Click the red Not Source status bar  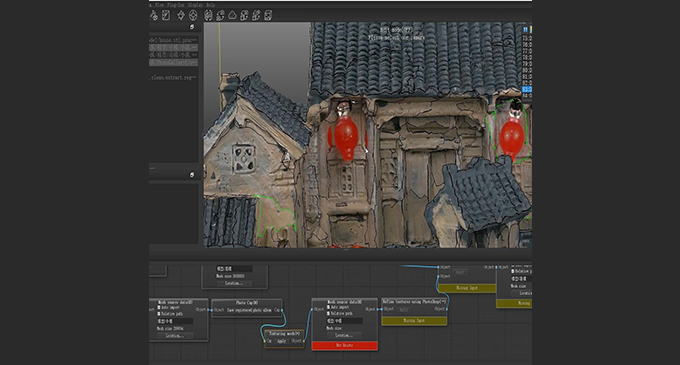(344, 345)
